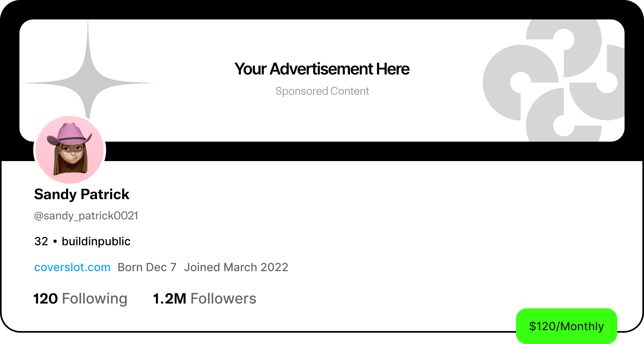Click the "Sandy Patrick" display name
Viewport: 644px width, 344px height.
pos(82,194)
